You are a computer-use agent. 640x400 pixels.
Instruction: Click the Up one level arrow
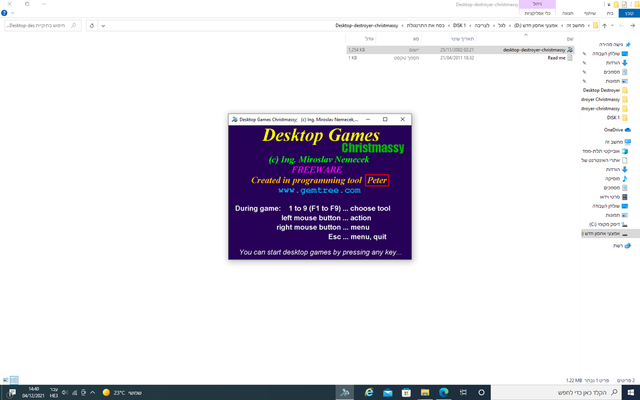(x=604, y=25)
